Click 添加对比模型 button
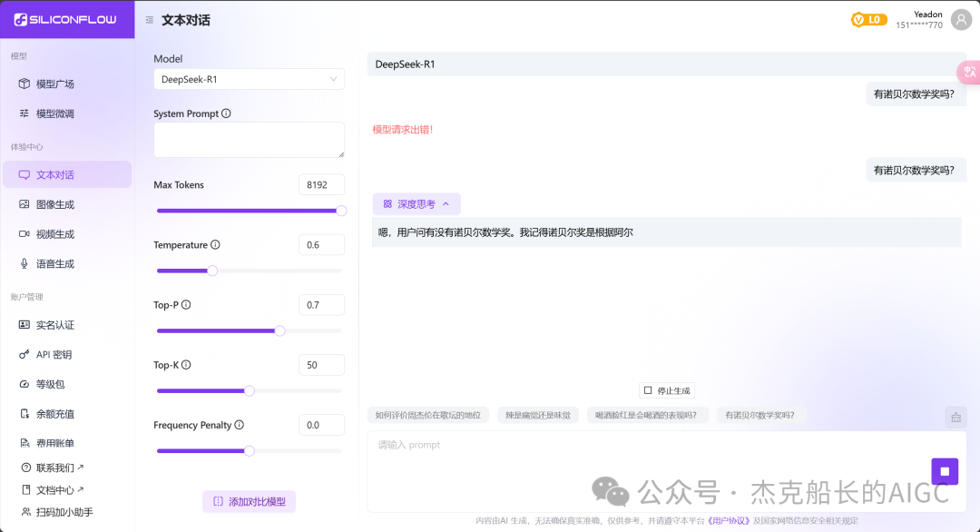 coord(249,501)
